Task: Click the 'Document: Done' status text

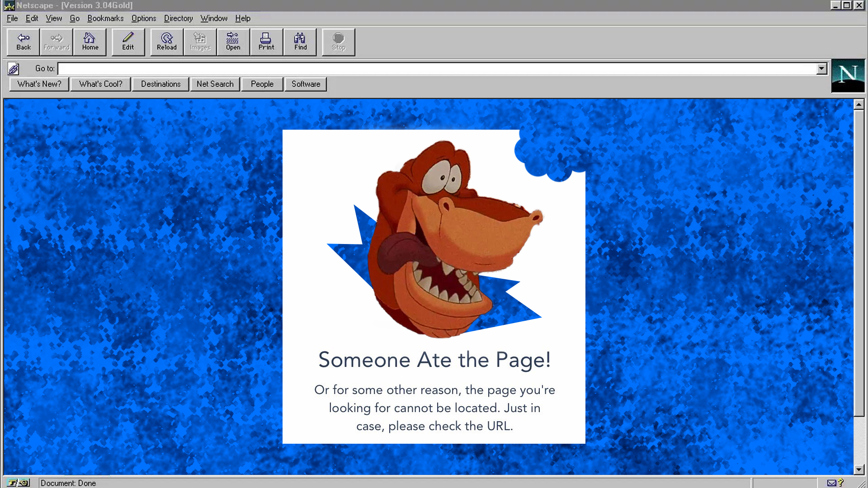Action: coord(68,483)
